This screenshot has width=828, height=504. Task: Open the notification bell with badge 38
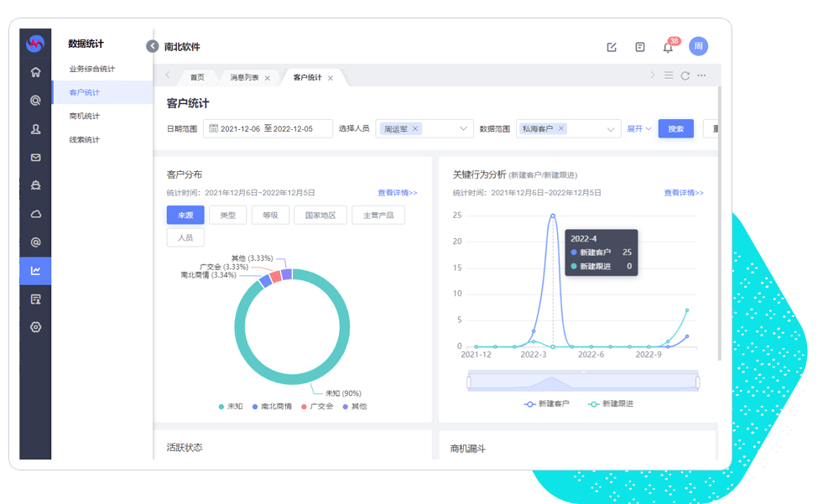pos(668,47)
